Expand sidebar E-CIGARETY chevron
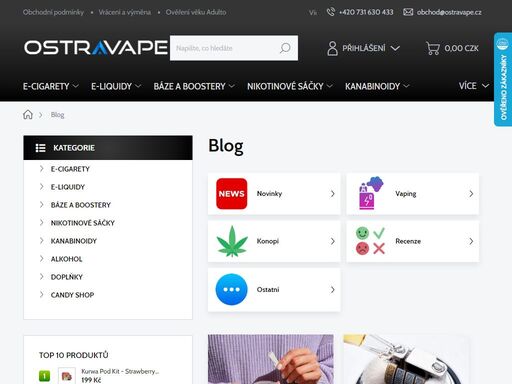Viewport: 512px width, 384px height. [x=42, y=169]
